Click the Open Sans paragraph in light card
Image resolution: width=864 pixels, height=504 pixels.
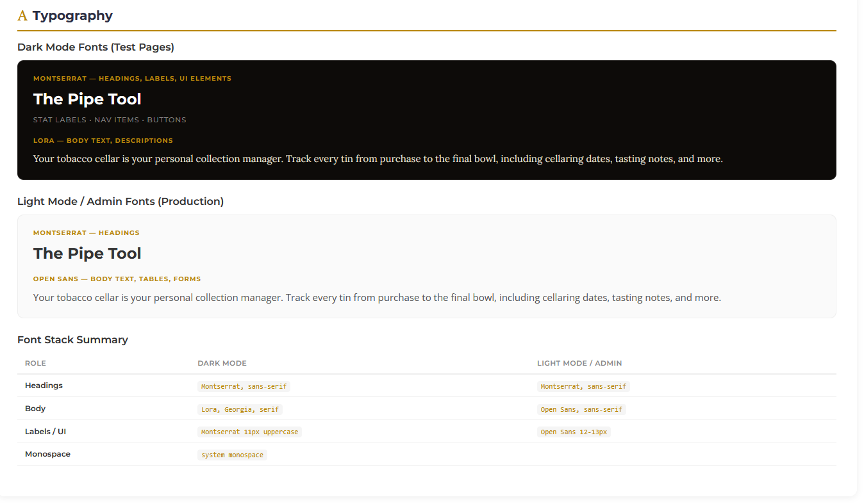[377, 298]
